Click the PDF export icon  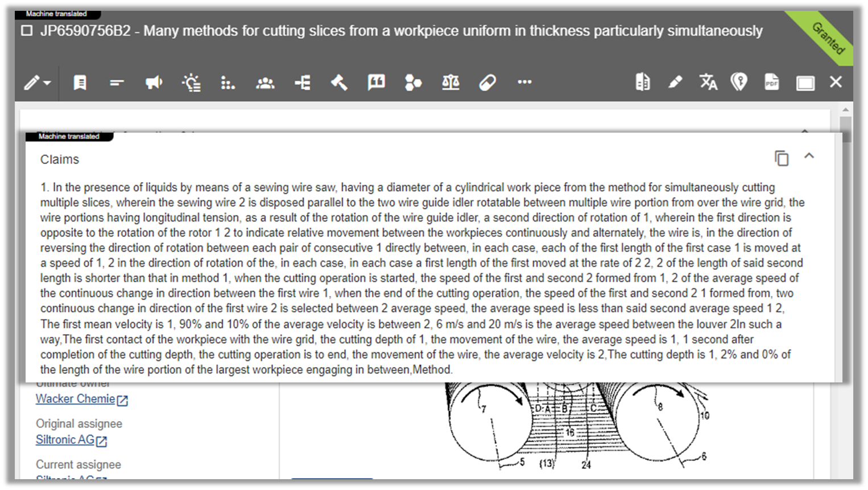tap(771, 83)
